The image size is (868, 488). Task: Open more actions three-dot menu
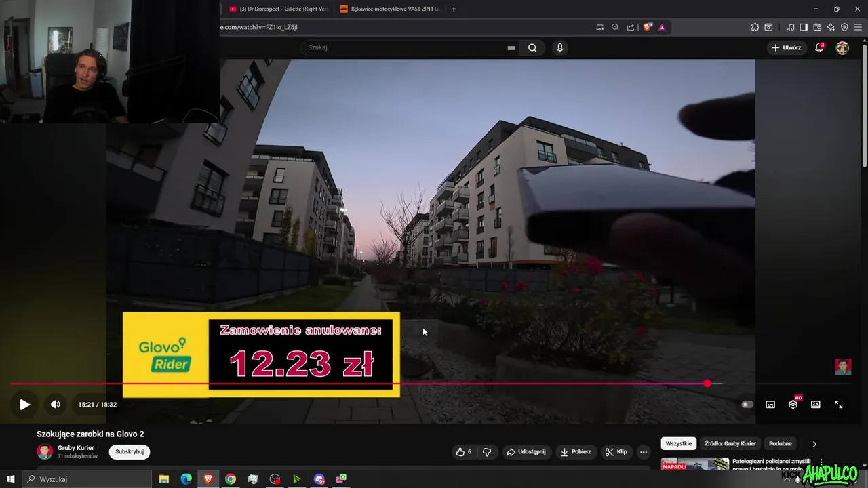(x=644, y=452)
